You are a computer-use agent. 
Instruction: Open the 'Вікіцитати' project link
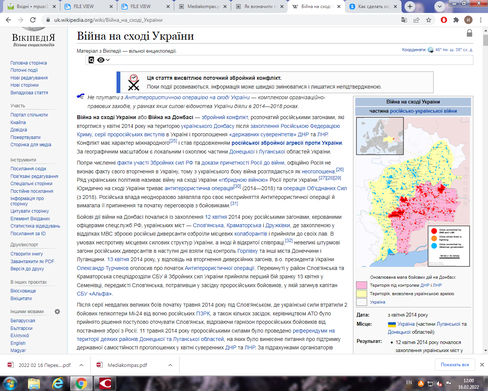point(21,298)
